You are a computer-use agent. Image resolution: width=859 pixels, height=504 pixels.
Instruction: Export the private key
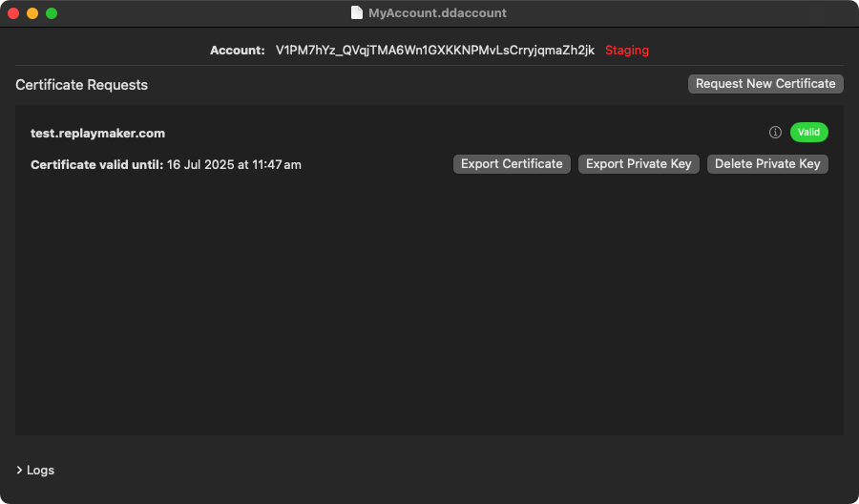click(639, 164)
